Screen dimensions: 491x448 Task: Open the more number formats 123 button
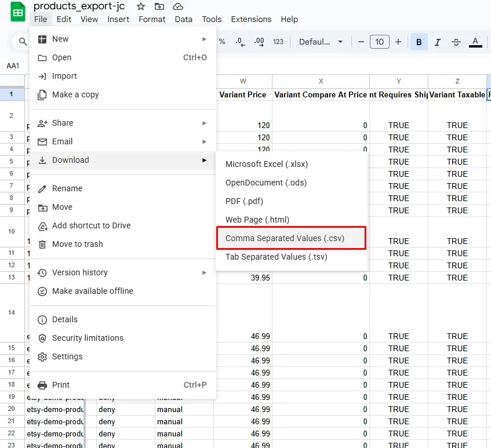(x=278, y=42)
